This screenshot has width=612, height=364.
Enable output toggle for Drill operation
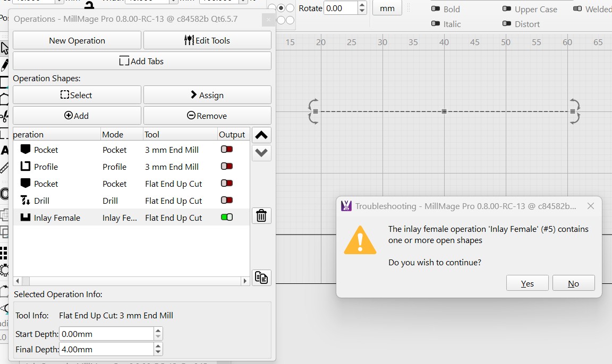[x=227, y=201]
